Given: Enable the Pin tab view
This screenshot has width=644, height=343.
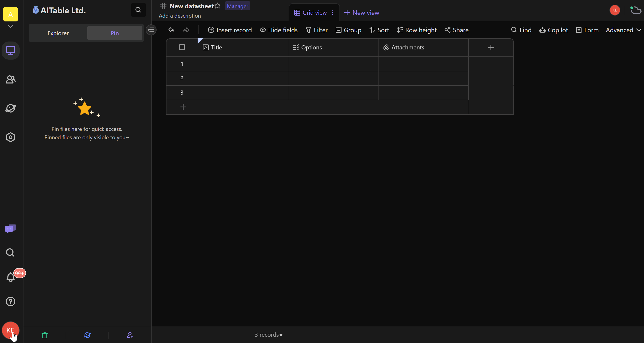Looking at the screenshot, I should [115, 33].
